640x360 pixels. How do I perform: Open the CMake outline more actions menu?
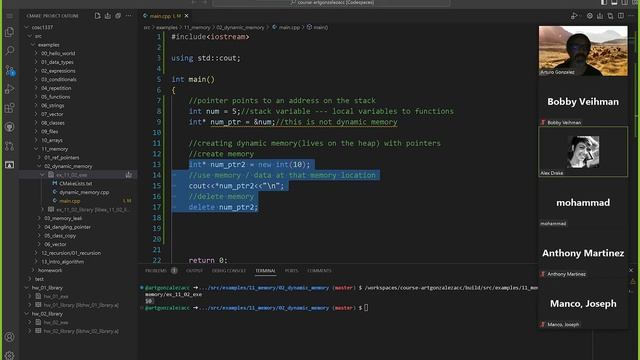[129, 16]
